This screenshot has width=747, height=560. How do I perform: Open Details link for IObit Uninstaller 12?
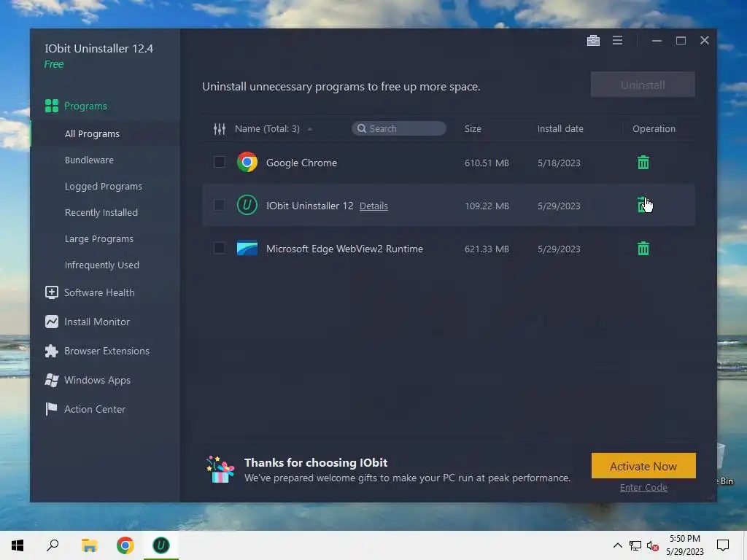pyautogui.click(x=373, y=206)
